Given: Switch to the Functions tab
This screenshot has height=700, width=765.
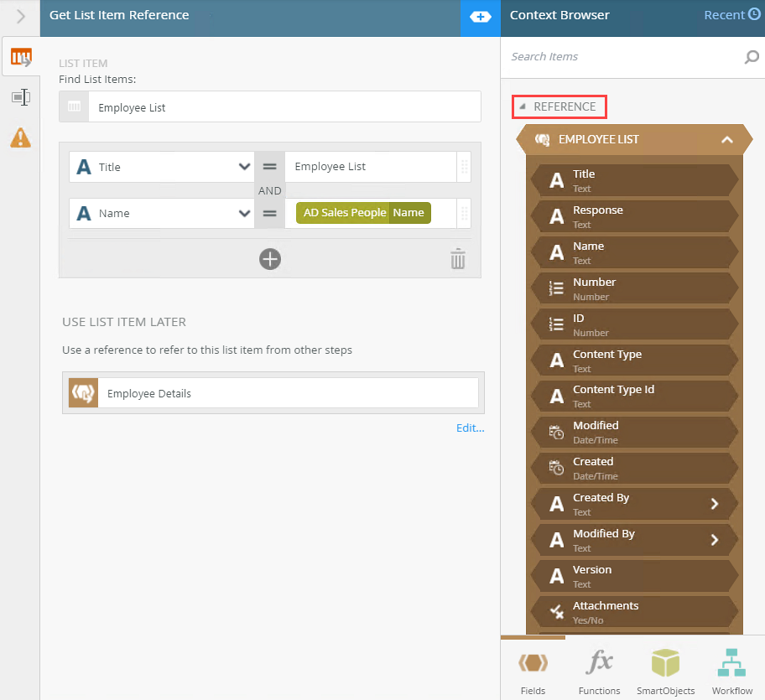Looking at the screenshot, I should pyautogui.click(x=599, y=670).
